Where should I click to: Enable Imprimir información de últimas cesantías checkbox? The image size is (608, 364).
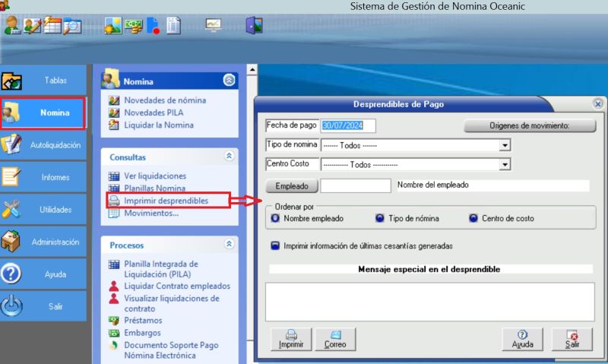pyautogui.click(x=275, y=246)
